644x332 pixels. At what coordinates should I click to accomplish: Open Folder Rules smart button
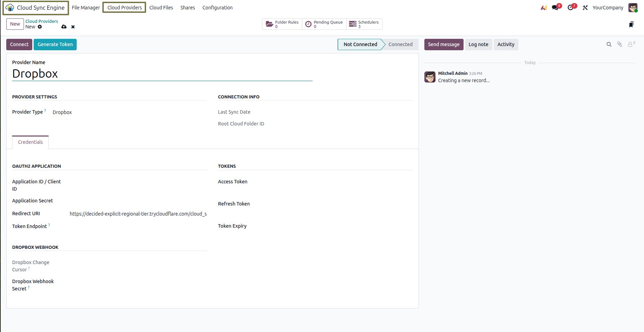[x=282, y=24]
